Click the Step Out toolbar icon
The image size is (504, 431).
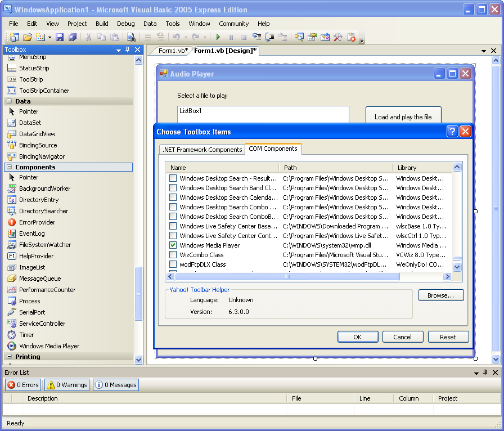tap(283, 37)
